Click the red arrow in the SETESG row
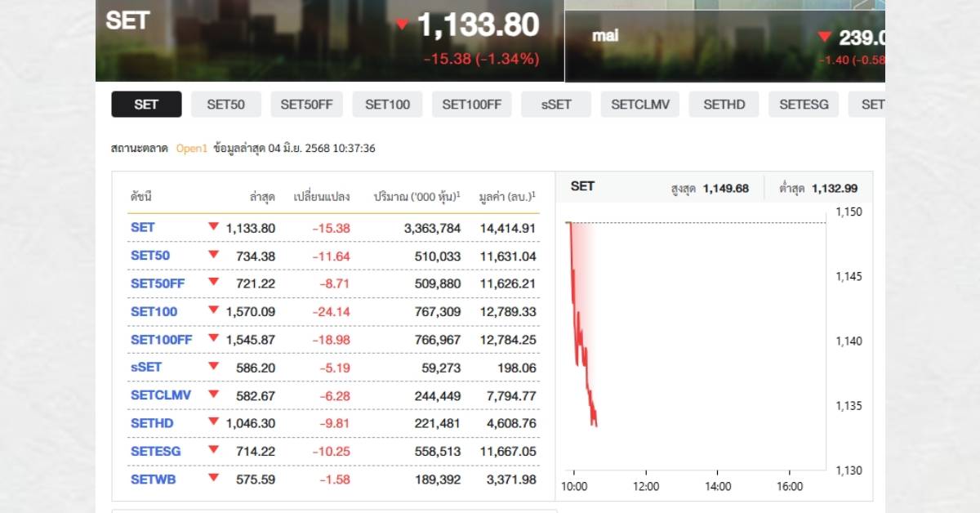980x513 pixels. tap(214, 450)
